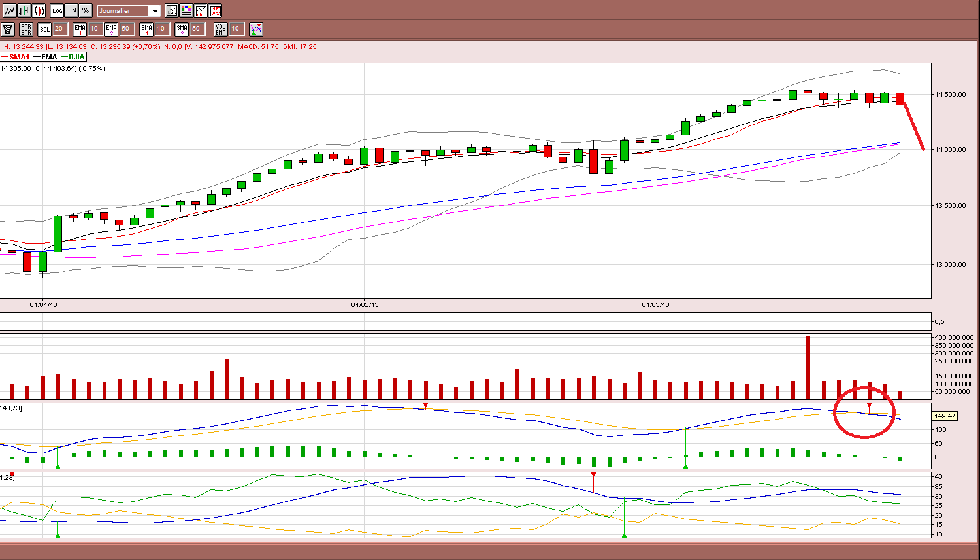Switch to the OHLC bar chart display
The height and width of the screenshot is (560, 980).
tap(24, 10)
